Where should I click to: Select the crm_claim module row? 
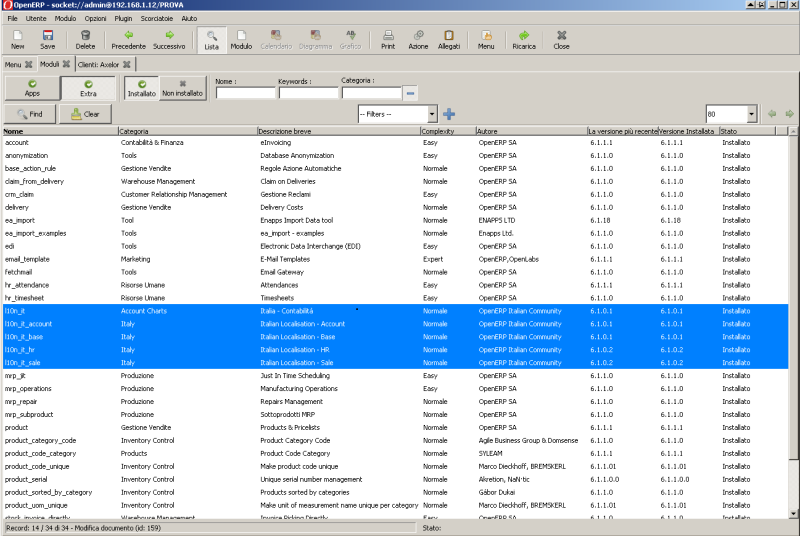395,194
